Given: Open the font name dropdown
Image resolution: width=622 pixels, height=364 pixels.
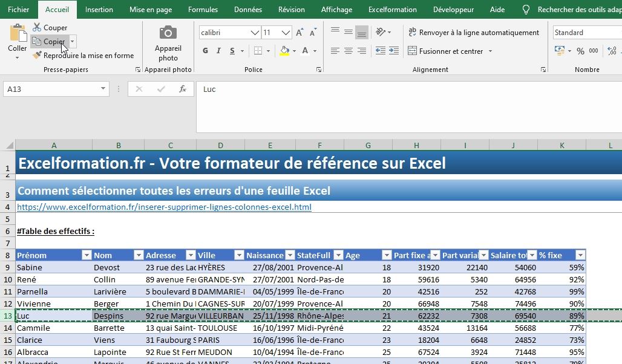Looking at the screenshot, I should [x=255, y=33].
